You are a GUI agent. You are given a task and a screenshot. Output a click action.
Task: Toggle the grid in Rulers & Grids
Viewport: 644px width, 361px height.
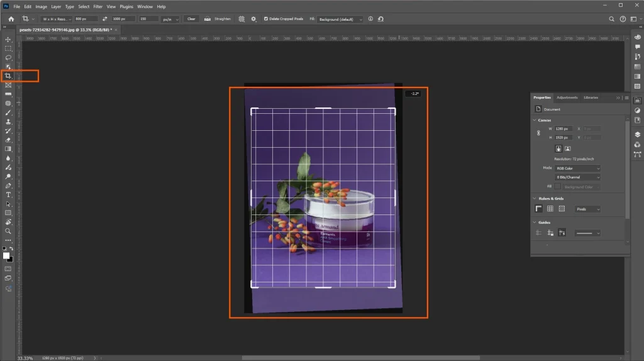pos(550,209)
